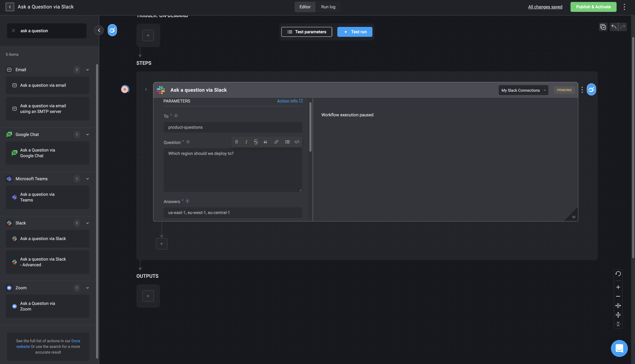Click the PENDING status badge

564,90
